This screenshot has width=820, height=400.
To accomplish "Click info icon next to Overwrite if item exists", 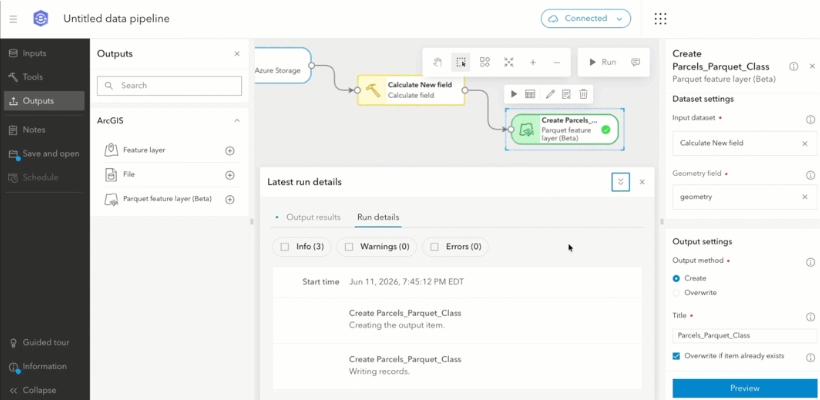I will click(x=811, y=358).
